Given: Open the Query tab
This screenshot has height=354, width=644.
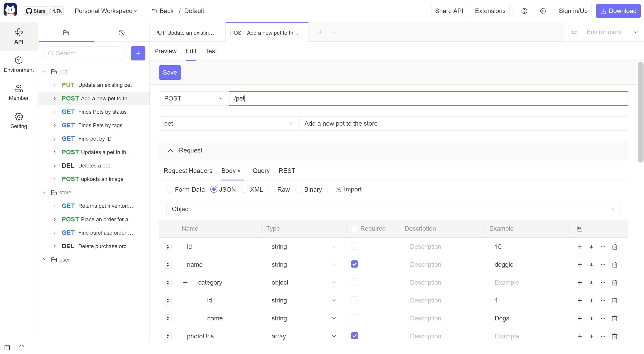Looking at the screenshot, I should 261,171.
